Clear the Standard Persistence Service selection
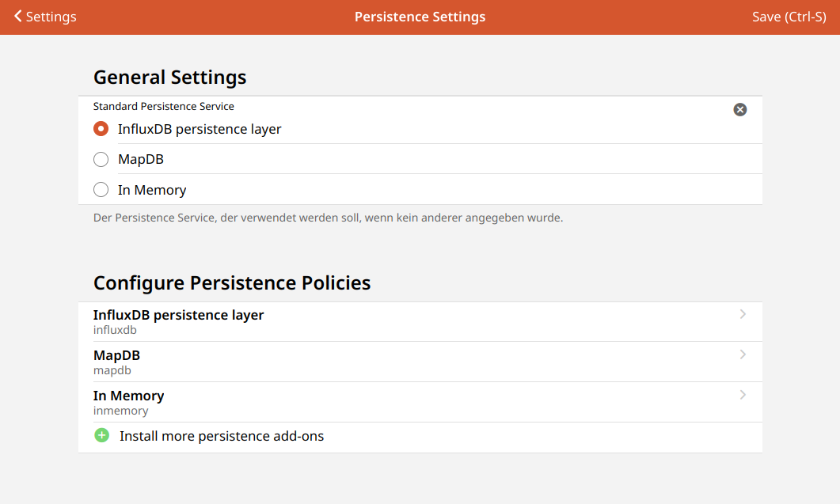The height and width of the screenshot is (504, 840). pos(740,109)
